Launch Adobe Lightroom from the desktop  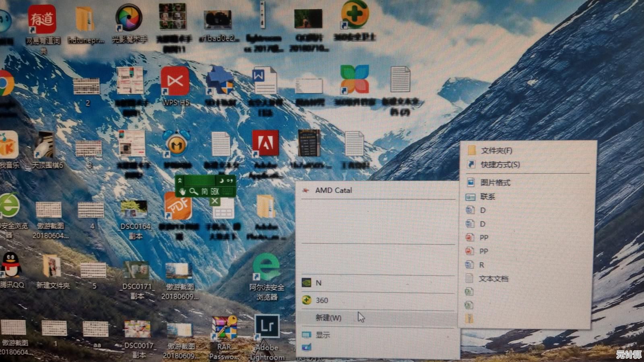click(x=267, y=327)
